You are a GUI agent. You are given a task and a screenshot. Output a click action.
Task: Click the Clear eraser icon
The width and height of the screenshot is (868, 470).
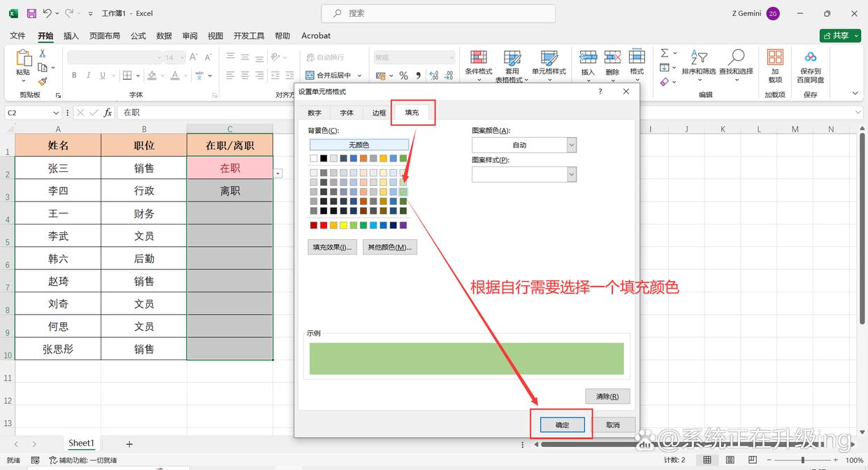[664, 82]
